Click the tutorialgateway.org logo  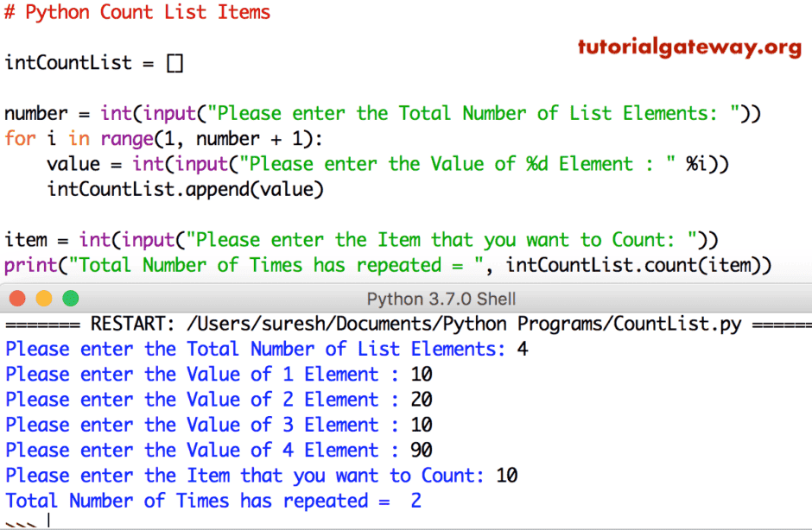pyautogui.click(x=688, y=47)
